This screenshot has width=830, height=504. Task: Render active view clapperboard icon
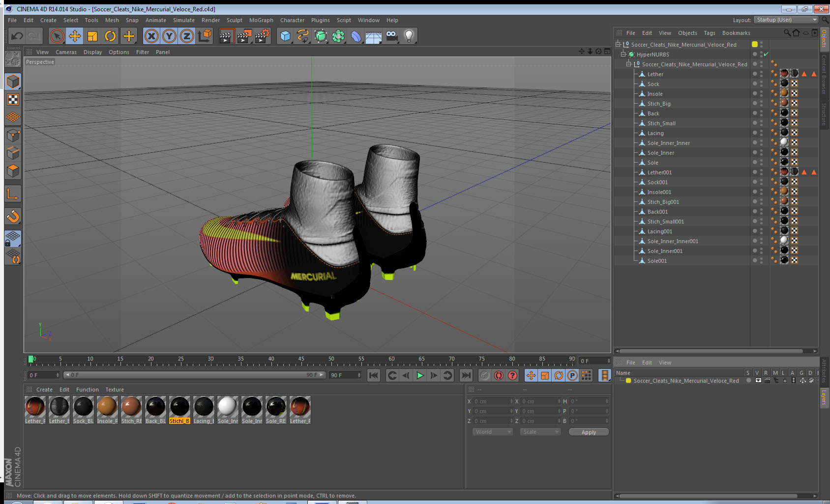(226, 36)
